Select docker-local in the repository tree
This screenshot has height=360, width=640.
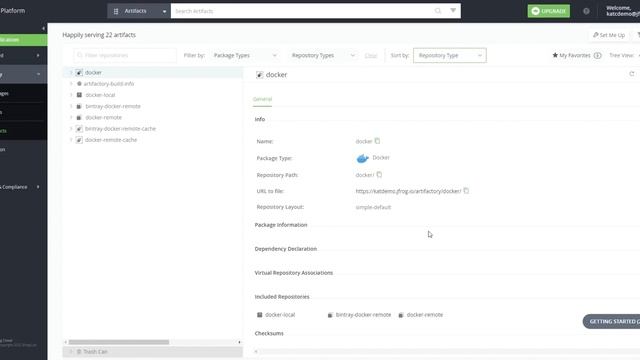(x=100, y=95)
